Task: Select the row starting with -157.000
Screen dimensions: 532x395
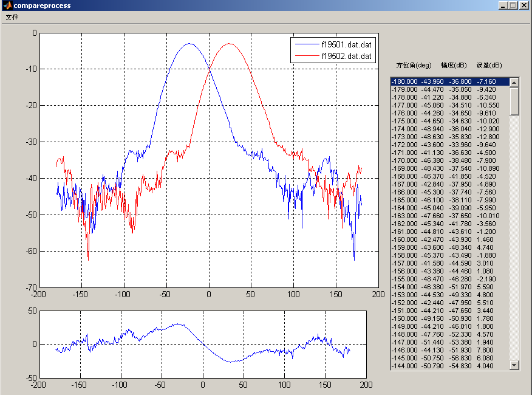Action: click(x=450, y=263)
